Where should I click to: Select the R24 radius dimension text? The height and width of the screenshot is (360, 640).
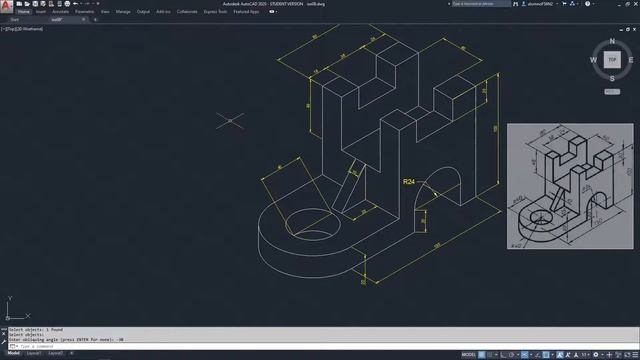point(409,182)
